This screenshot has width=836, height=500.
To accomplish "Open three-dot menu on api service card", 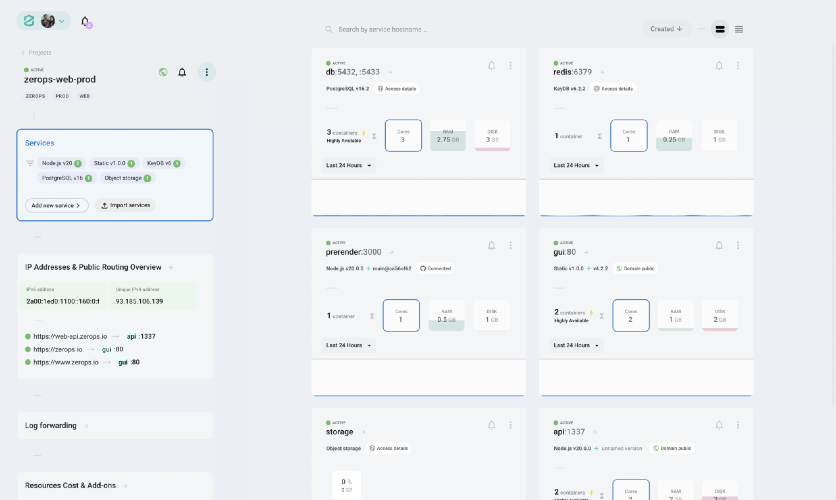I will click(738, 425).
